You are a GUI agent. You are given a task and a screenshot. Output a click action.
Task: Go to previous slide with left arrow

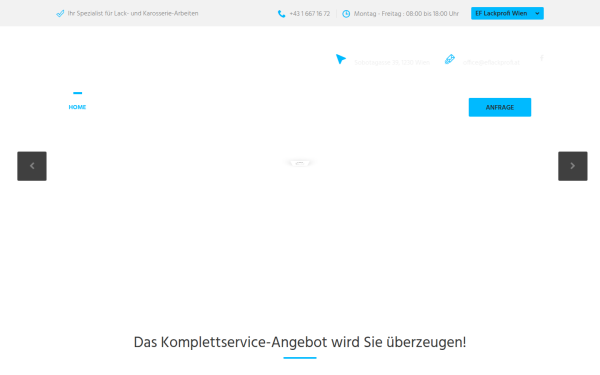pyautogui.click(x=32, y=166)
